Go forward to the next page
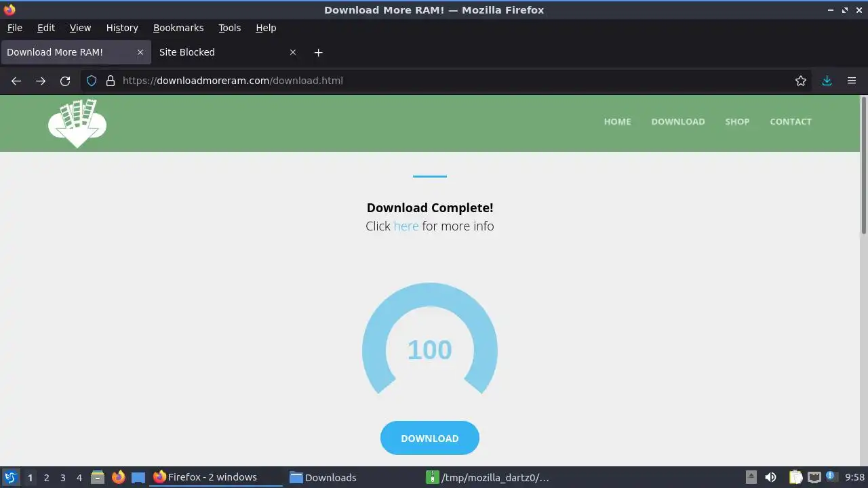Viewport: 868px width, 488px height. point(41,81)
